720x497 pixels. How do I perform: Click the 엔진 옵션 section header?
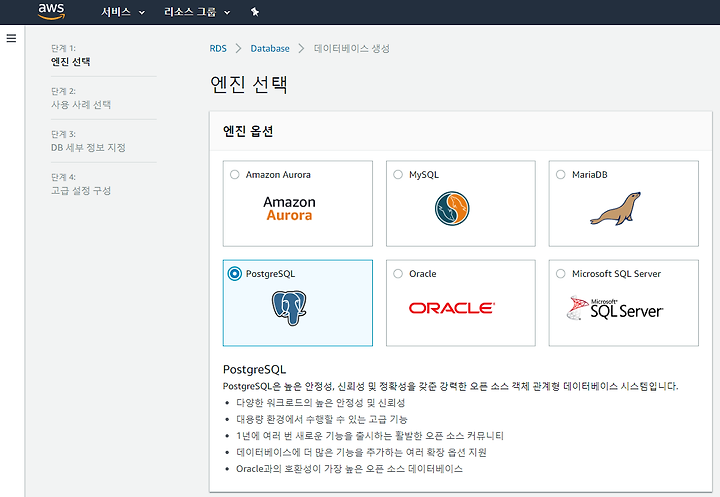tap(248, 131)
